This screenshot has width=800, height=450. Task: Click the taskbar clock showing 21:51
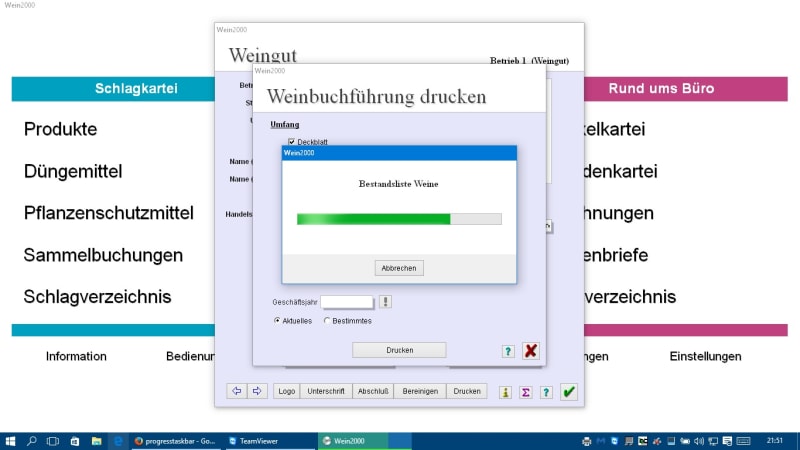click(774, 441)
